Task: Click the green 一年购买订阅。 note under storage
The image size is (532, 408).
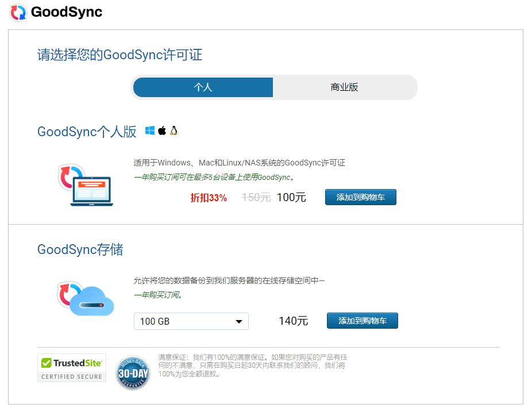Action: click(158, 295)
